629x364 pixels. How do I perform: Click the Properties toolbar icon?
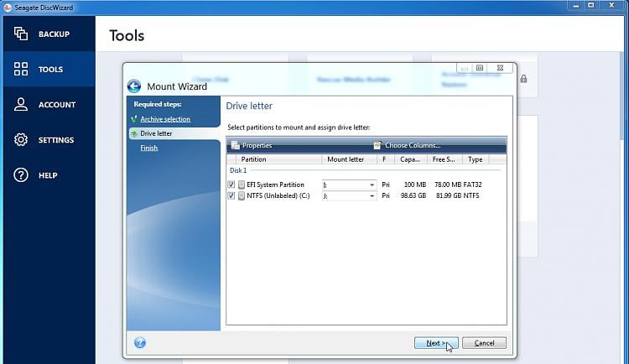(x=236, y=145)
